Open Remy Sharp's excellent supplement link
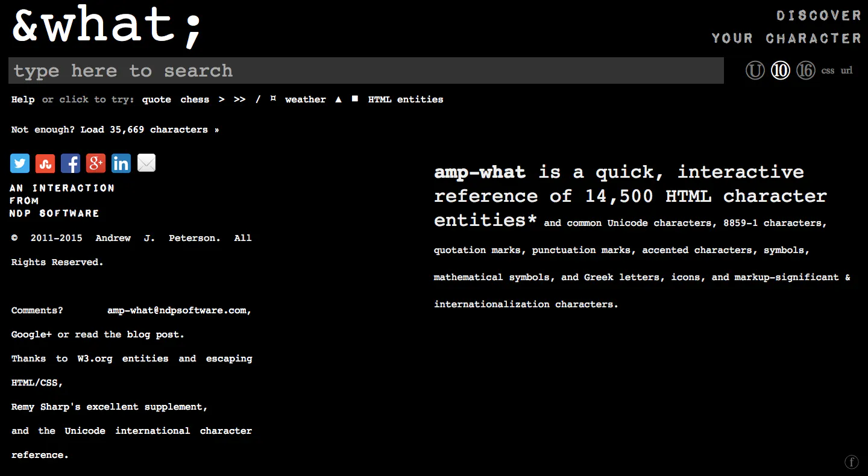 [107, 407]
